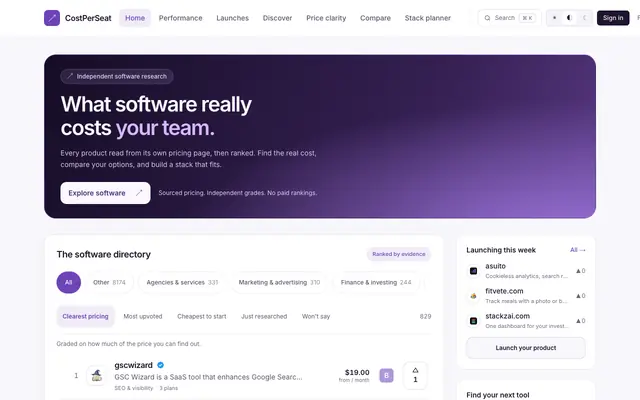This screenshot has height=400, width=640.
Task: Click the 829 results count
Action: 425,316
